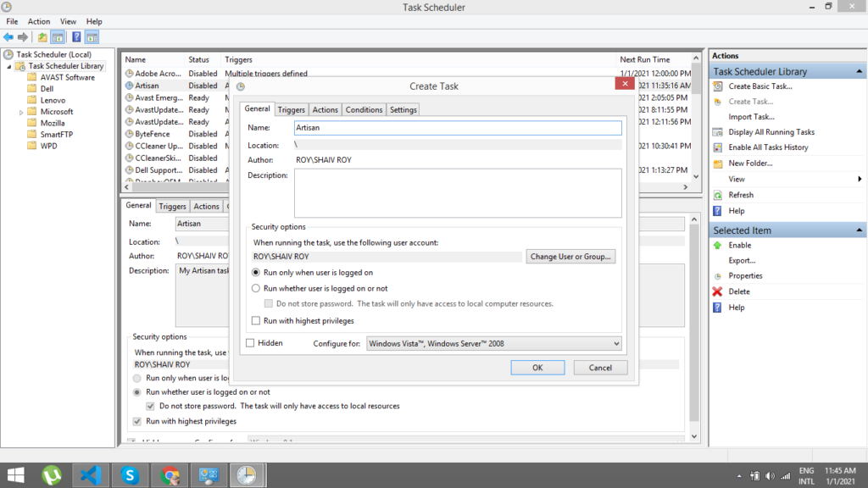Viewport: 868px width, 488px height.
Task: Open uTorrent from the taskbar
Action: [x=52, y=475]
